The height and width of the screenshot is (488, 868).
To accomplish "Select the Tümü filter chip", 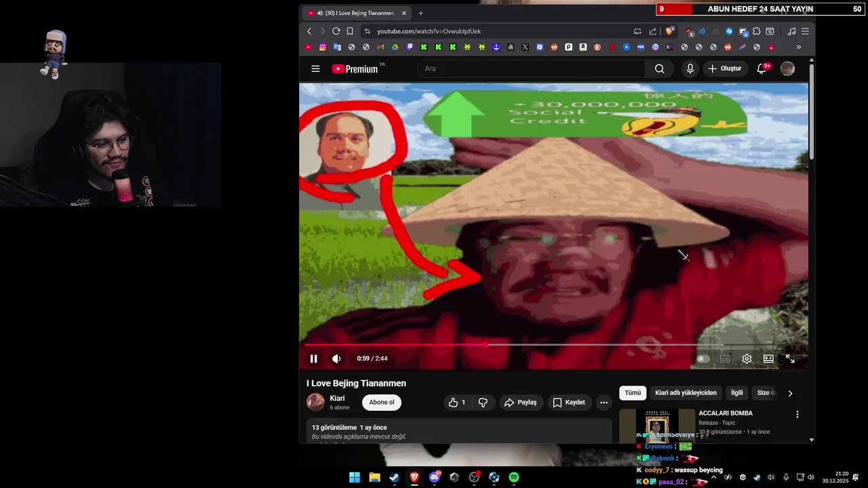I will point(633,393).
